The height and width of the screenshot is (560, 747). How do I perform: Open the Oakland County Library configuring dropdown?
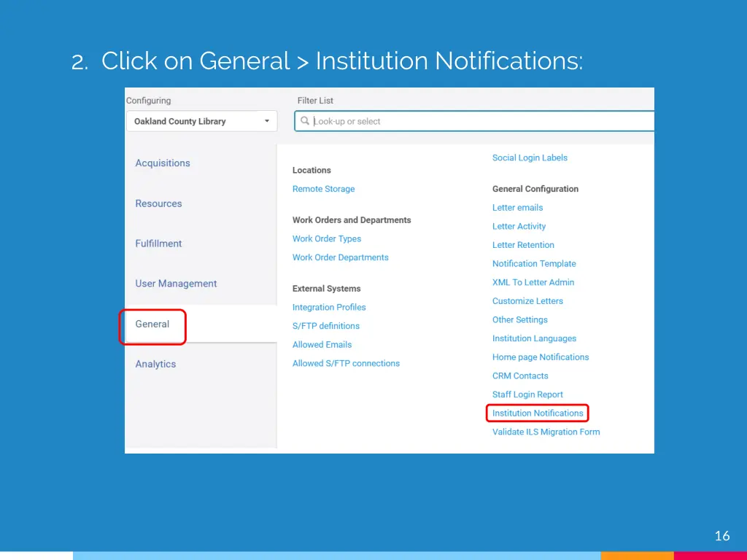(201, 121)
